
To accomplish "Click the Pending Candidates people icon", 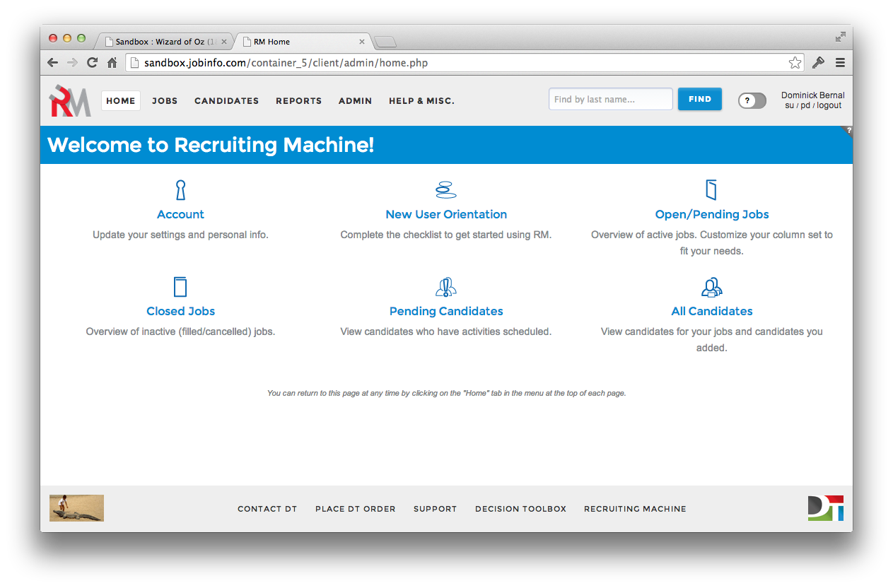I will tap(445, 287).
